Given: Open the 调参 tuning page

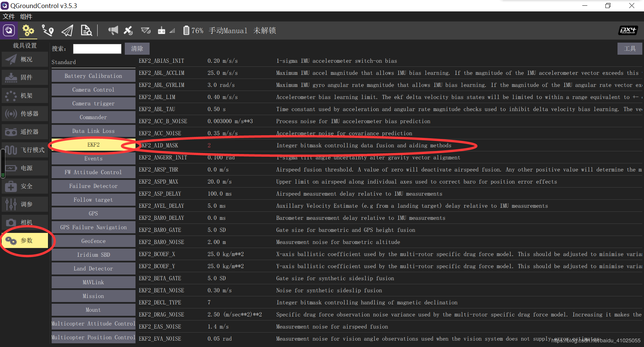Looking at the screenshot, I should pyautogui.click(x=25, y=204).
